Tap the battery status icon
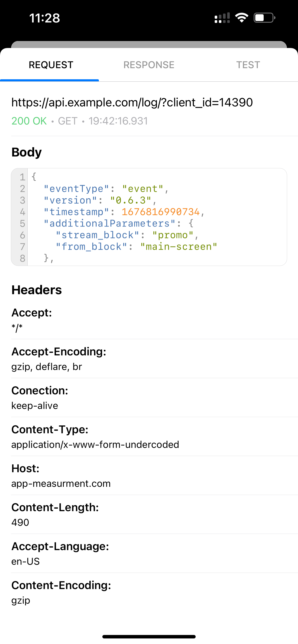 click(264, 18)
